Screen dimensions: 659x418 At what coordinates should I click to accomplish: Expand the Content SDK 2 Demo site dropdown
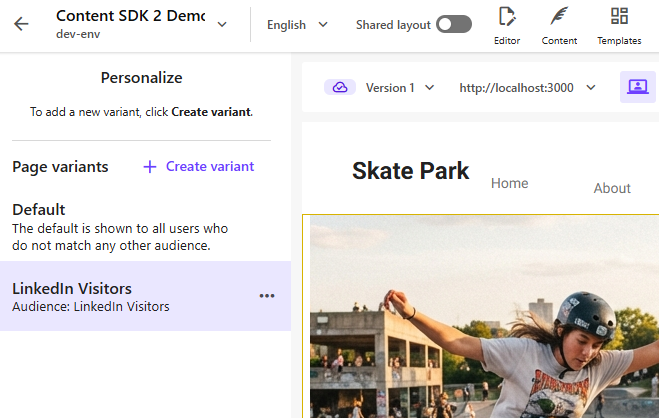222,24
